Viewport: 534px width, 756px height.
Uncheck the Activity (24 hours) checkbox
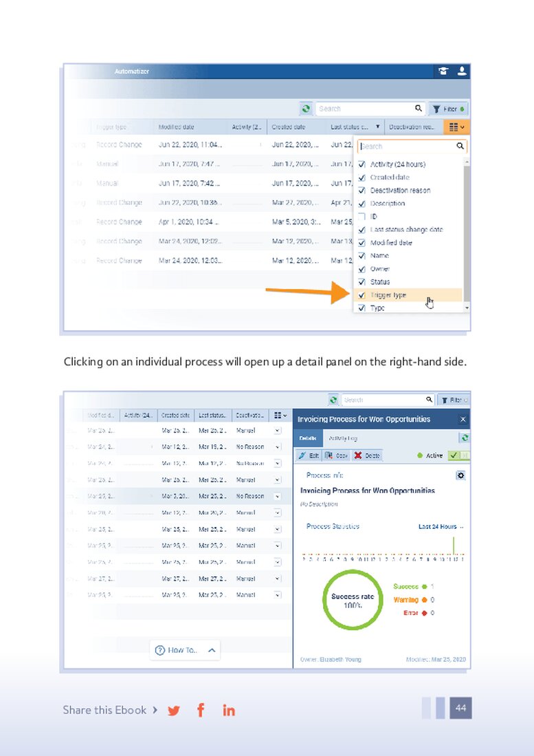click(x=362, y=164)
